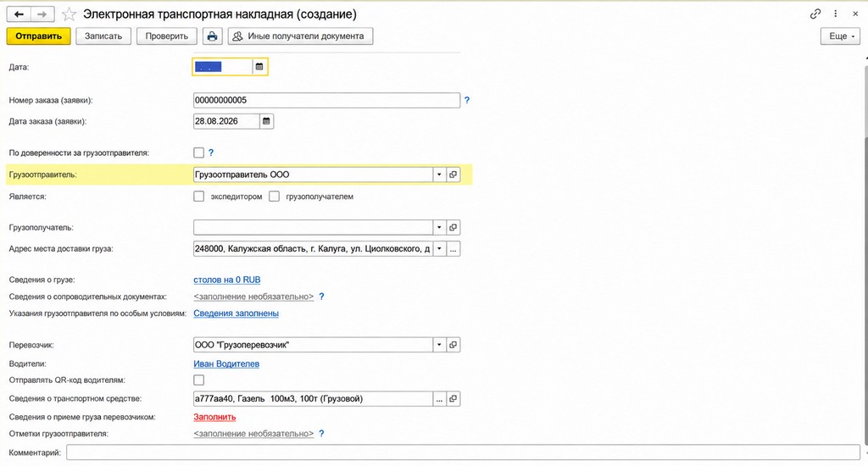
Task: Click the order date field 28.08.2026
Action: coord(226,121)
